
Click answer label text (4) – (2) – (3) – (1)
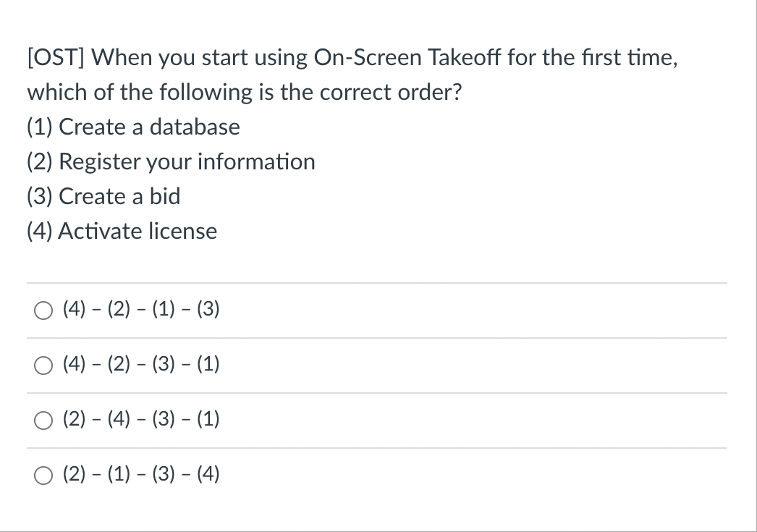tap(141, 364)
